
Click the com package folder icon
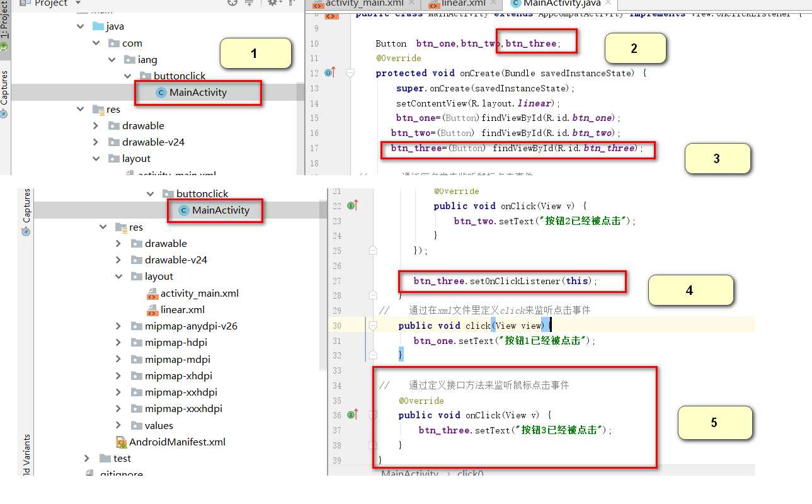(113, 43)
